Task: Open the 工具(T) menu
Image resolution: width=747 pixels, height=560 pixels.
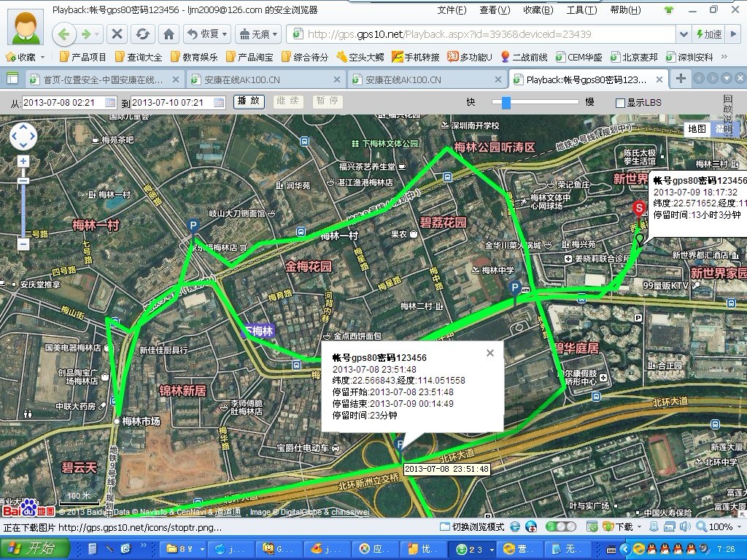Action: tap(581, 10)
